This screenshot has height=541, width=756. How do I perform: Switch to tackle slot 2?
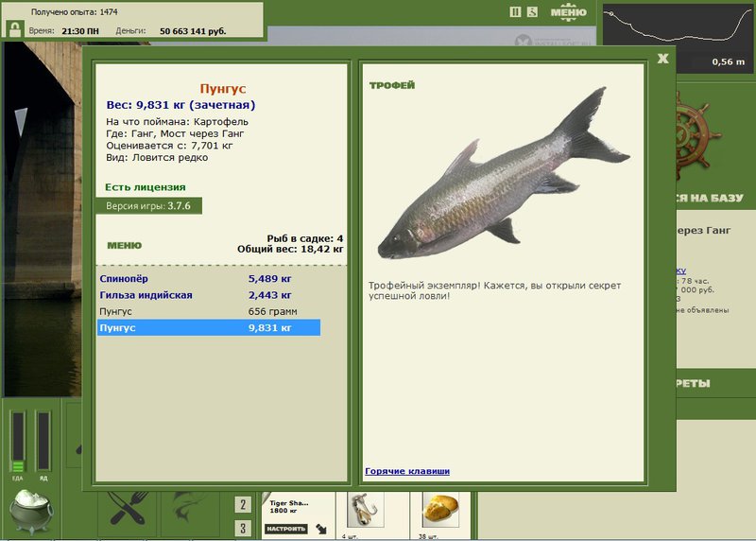tap(243, 505)
